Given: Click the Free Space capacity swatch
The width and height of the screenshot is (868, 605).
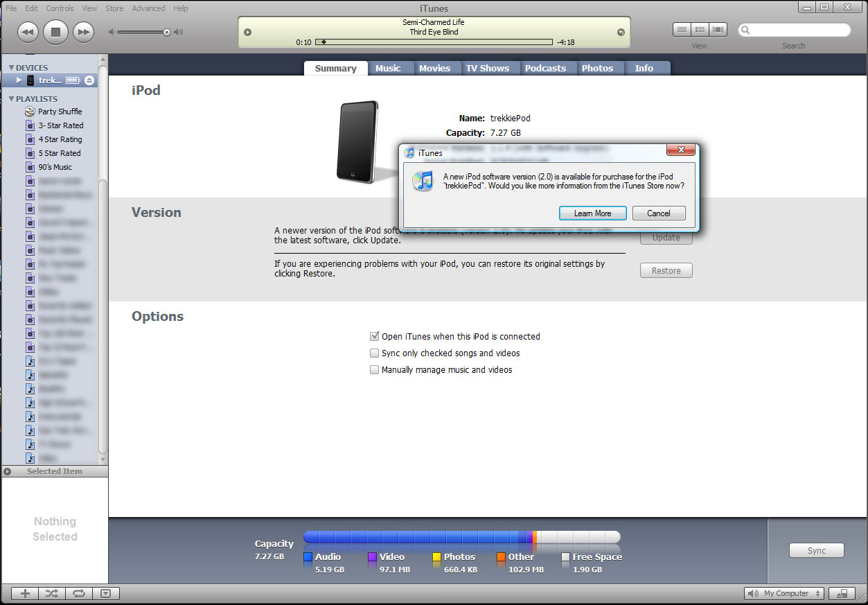Looking at the screenshot, I should 565,556.
